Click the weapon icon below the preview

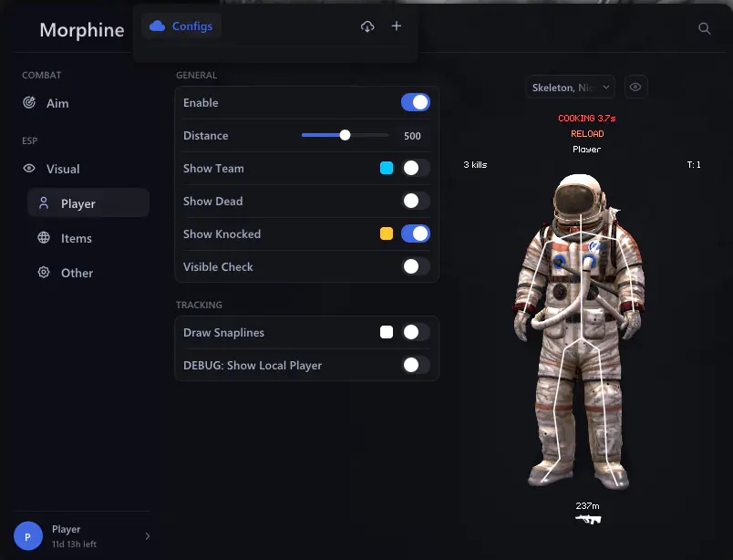point(588,519)
